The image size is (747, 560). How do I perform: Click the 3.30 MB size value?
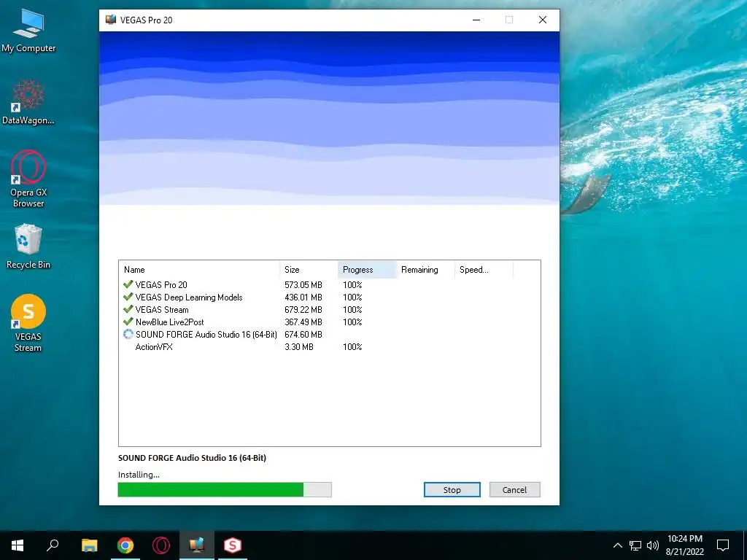pyautogui.click(x=299, y=346)
